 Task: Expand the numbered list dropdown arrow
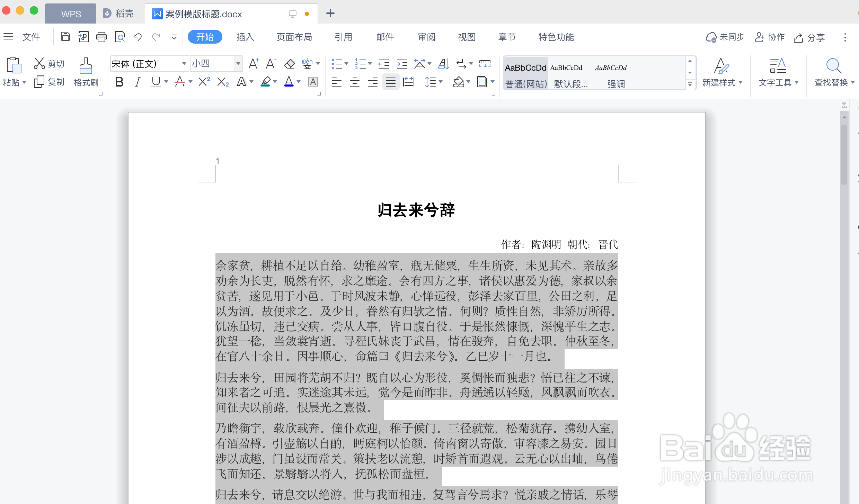[x=370, y=64]
